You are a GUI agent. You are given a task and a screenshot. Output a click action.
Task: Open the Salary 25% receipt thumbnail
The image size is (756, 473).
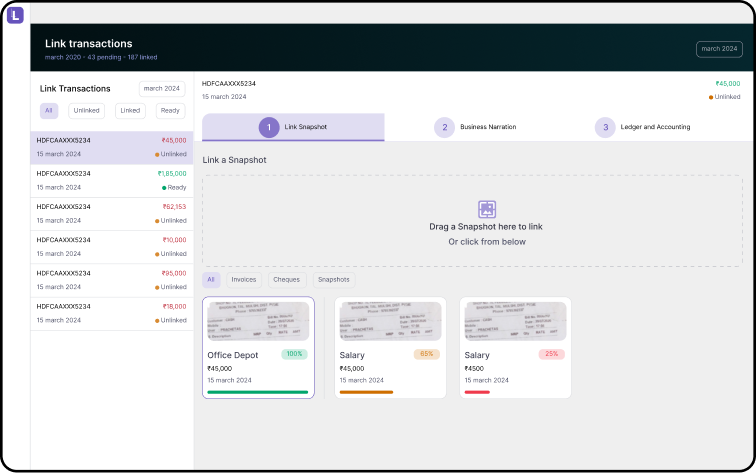(515, 322)
